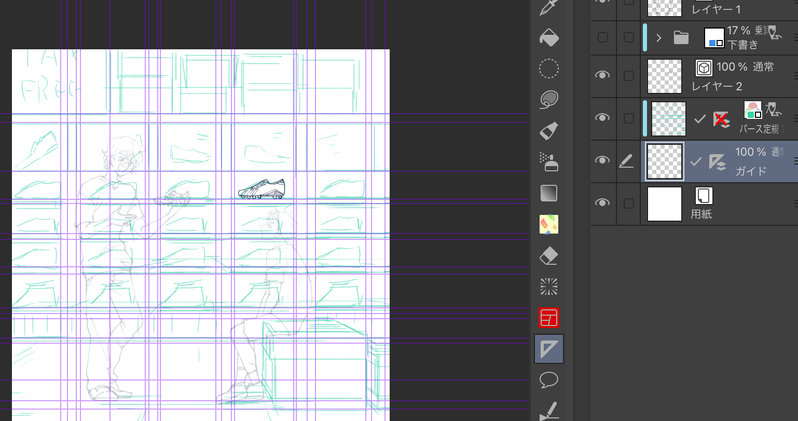This screenshot has width=798, height=421.
Task: Select the yellow Decoration tool
Action: pos(549,224)
